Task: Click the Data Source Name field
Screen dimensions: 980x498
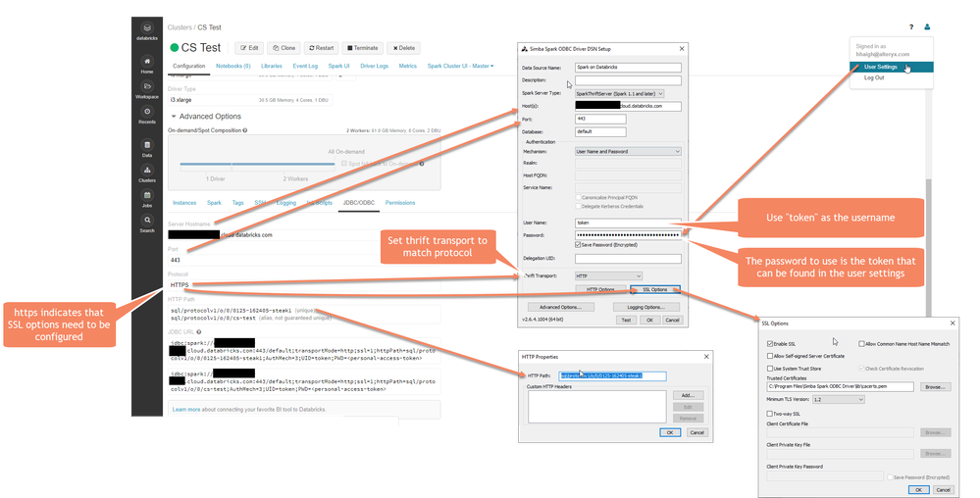Action: (x=628, y=68)
